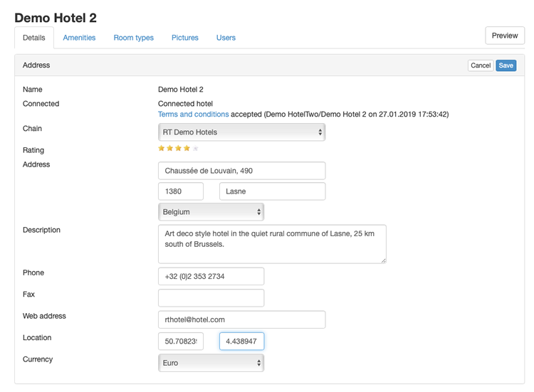Select the empty fifth rating star
This screenshot has width=534, height=392.
(195, 148)
